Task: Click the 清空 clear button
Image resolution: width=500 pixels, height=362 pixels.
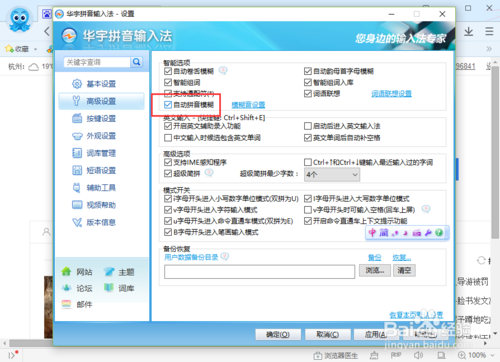Action: tap(404, 270)
